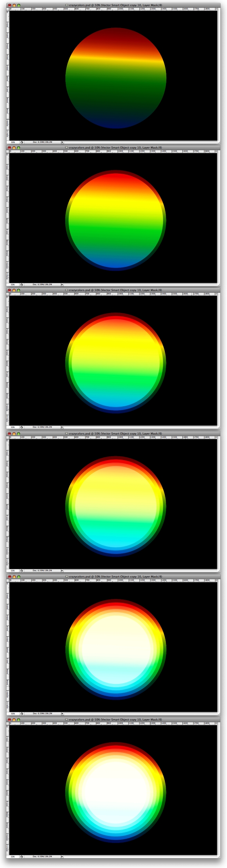The image size is (227, 868).
Task: Click the document proxy icon in fourth window title bar
Action: 67,434
